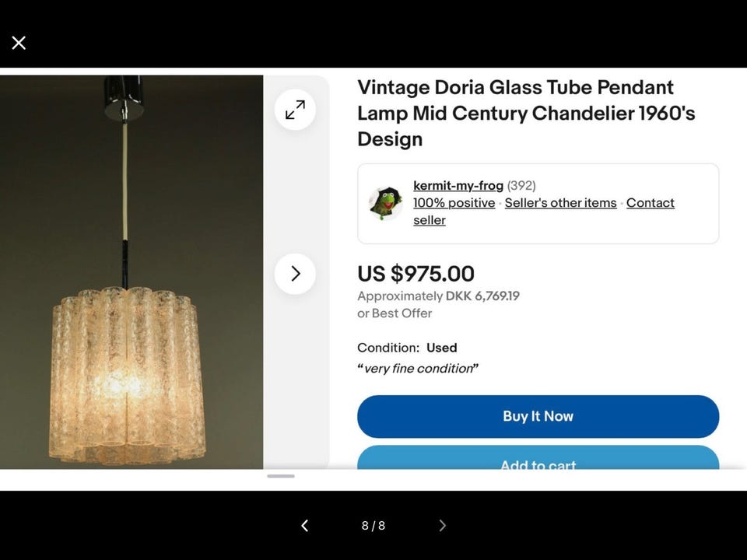Add the pendant lamp to cart
747x560 pixels.
coord(538,457)
